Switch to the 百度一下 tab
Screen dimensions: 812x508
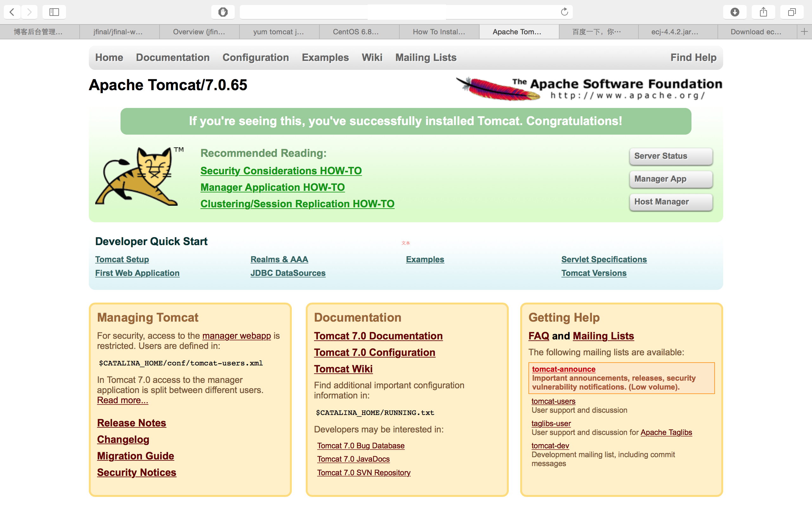pos(599,31)
